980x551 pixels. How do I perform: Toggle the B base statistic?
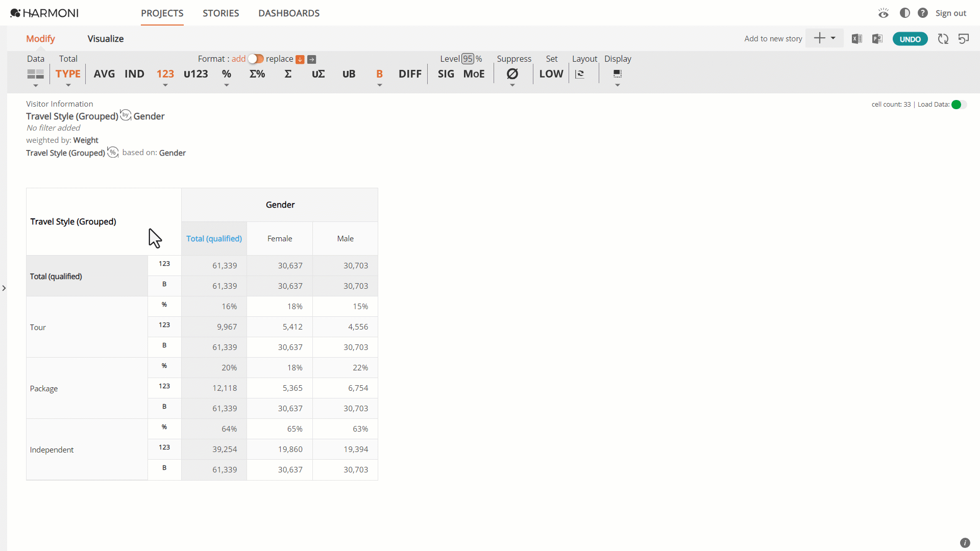point(379,74)
